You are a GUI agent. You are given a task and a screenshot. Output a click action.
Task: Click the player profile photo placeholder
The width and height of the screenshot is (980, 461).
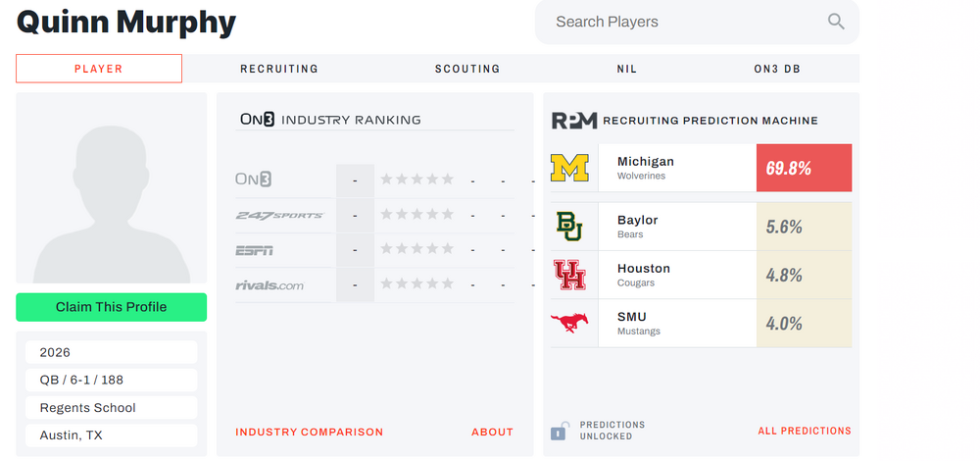(111, 188)
